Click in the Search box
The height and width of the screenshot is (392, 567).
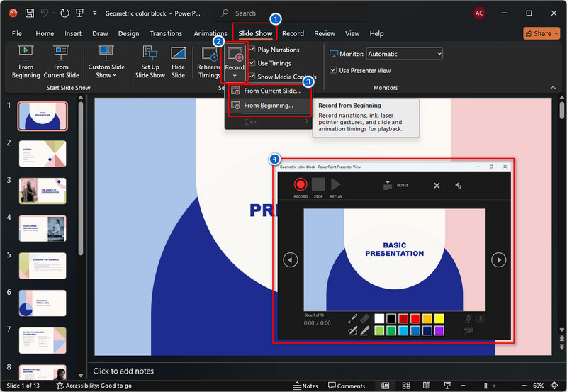coord(289,13)
